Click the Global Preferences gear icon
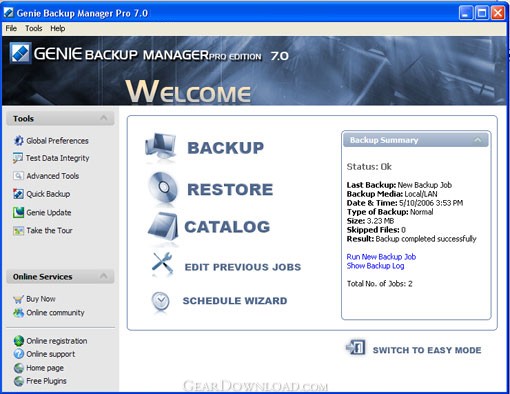510x394 pixels. click(18, 141)
